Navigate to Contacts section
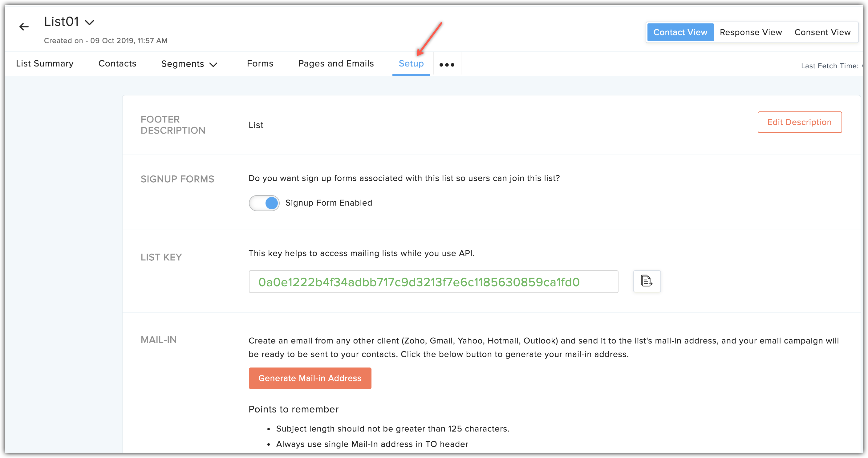The height and width of the screenshot is (458, 868). (x=117, y=63)
